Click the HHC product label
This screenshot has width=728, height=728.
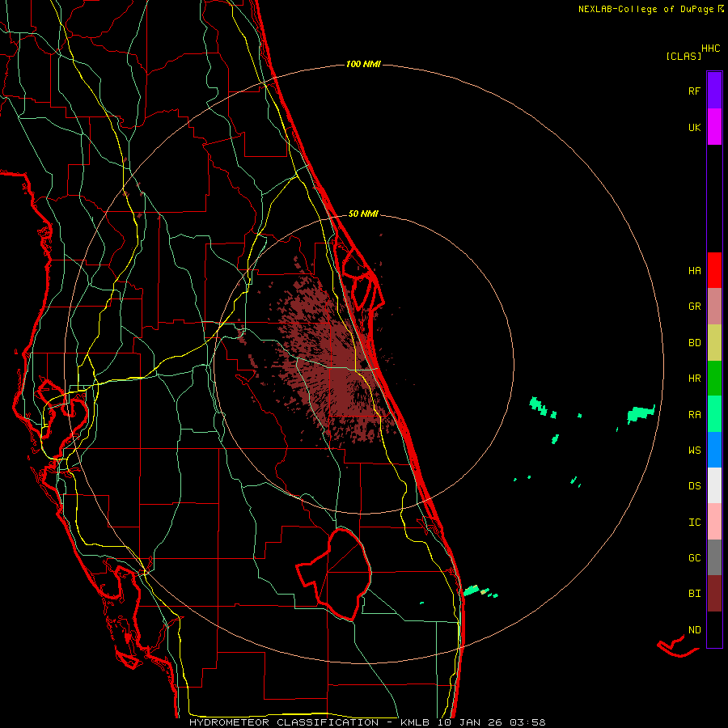710,49
